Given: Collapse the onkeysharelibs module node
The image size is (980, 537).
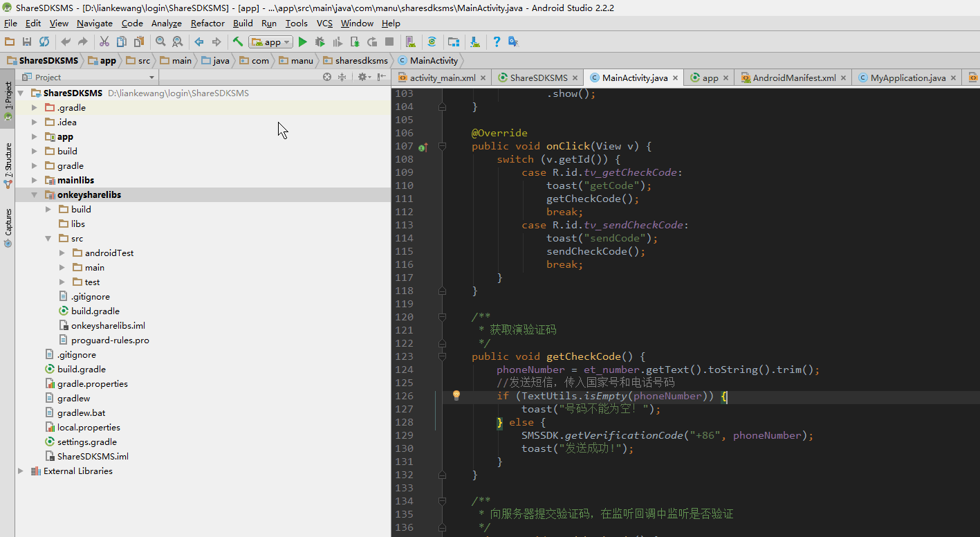Looking at the screenshot, I should click(x=35, y=195).
